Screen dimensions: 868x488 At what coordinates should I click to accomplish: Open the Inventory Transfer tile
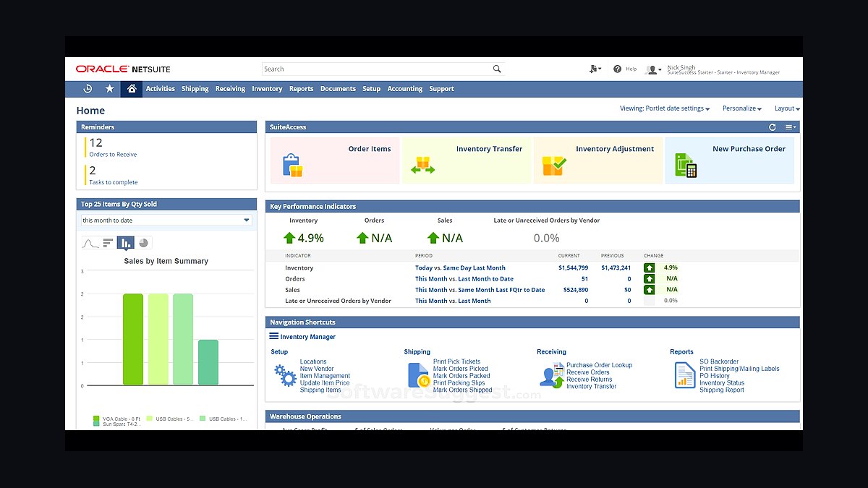(467, 160)
